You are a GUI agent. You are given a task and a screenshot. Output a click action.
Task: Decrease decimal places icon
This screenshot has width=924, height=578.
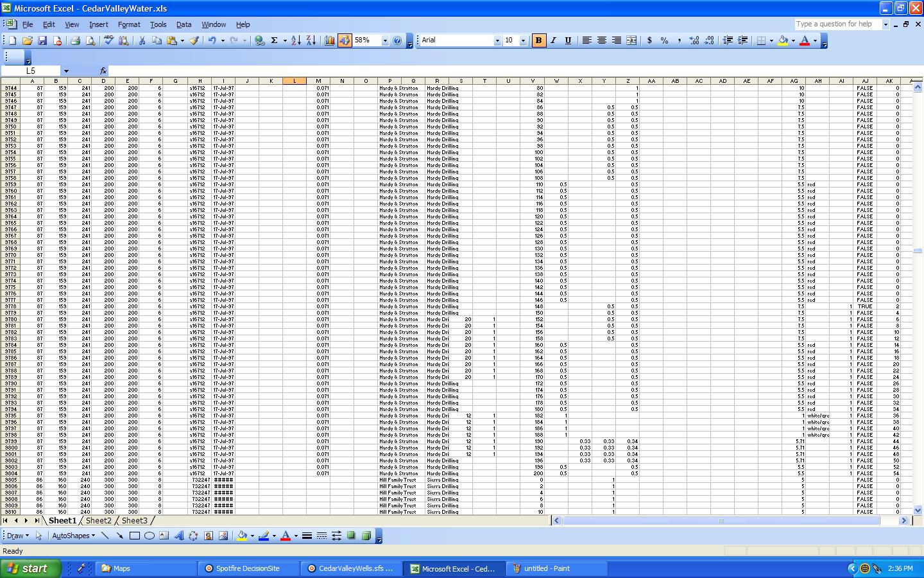coord(709,40)
